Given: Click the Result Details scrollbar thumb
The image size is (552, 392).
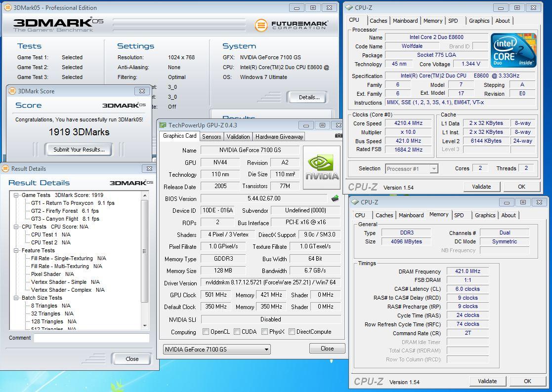Looking at the screenshot, I should click(x=144, y=251).
